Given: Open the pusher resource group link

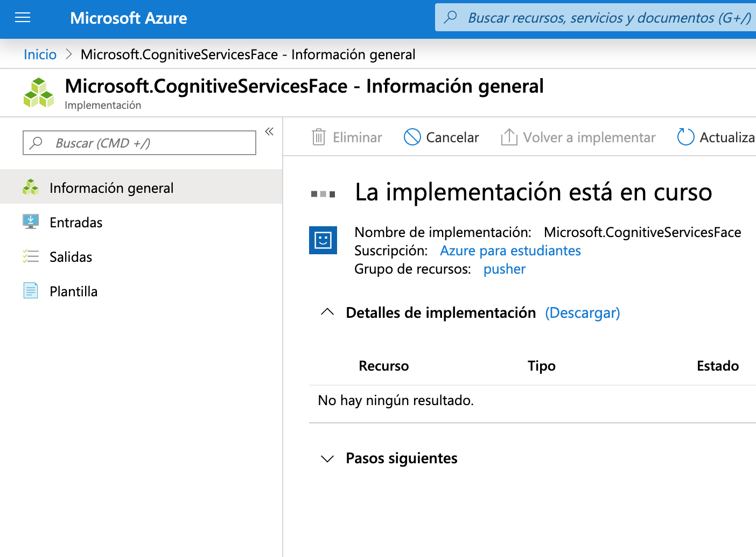Looking at the screenshot, I should point(504,269).
